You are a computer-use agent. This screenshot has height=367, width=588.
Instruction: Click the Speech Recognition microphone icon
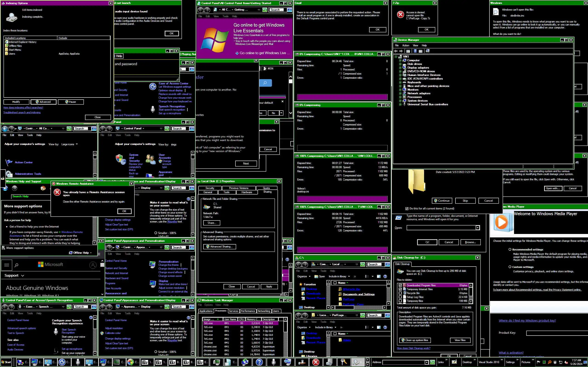153,109
